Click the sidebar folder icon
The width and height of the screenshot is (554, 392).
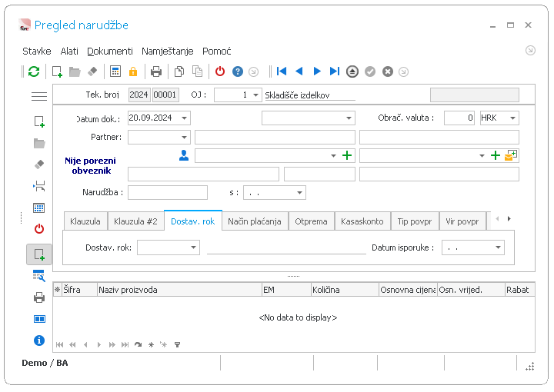point(39,143)
